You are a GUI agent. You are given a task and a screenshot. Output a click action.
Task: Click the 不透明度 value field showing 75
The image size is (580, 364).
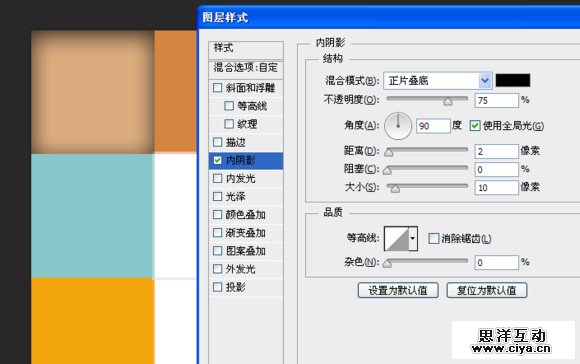(496, 100)
